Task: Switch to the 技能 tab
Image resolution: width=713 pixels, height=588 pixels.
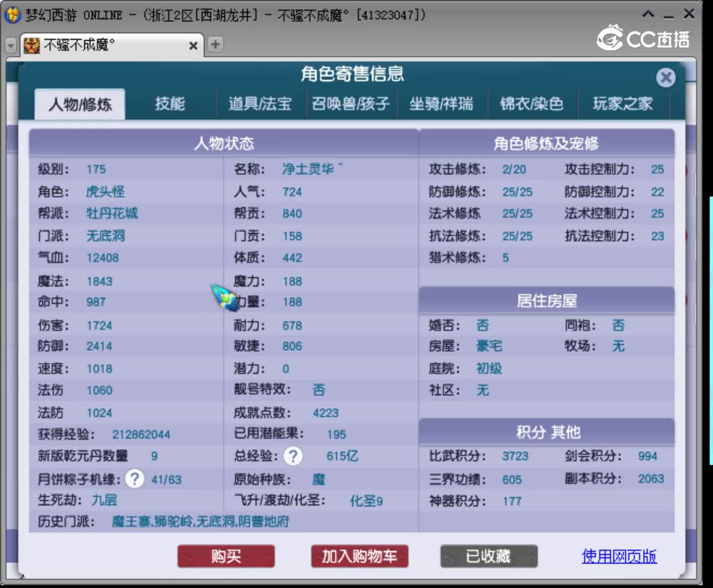Action: [170, 104]
